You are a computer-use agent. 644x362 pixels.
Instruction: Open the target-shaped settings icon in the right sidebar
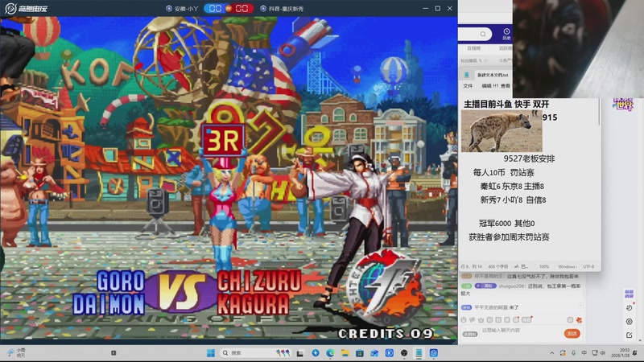pyautogui.click(x=629, y=322)
